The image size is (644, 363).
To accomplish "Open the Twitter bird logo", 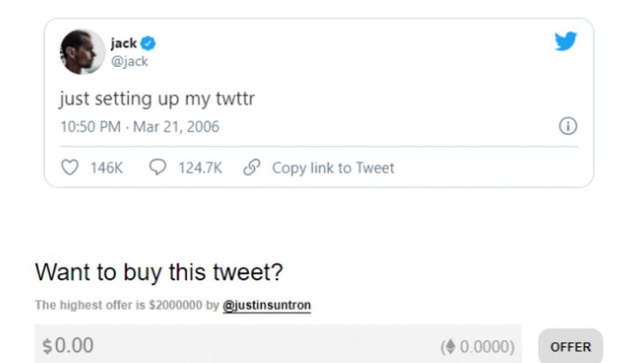I will (x=566, y=42).
